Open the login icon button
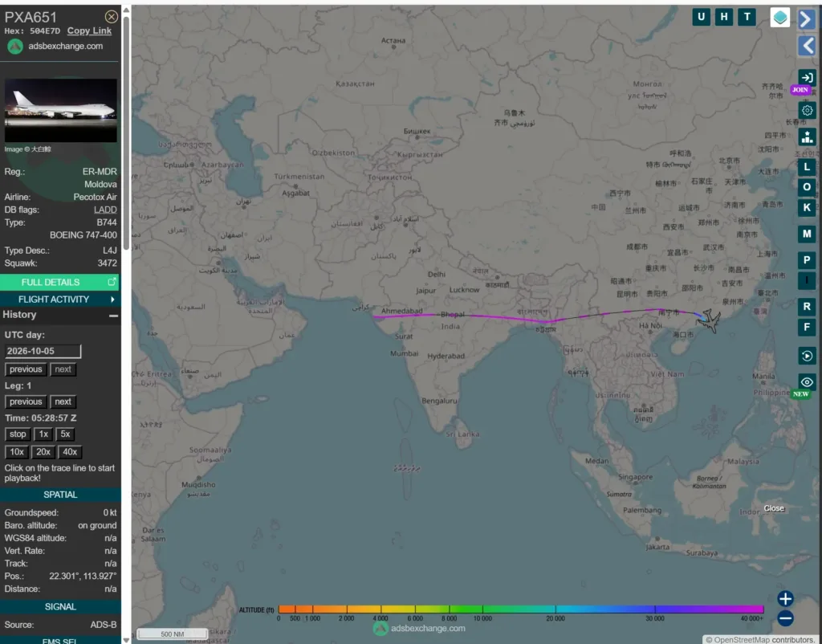The image size is (822, 644). pos(807,78)
